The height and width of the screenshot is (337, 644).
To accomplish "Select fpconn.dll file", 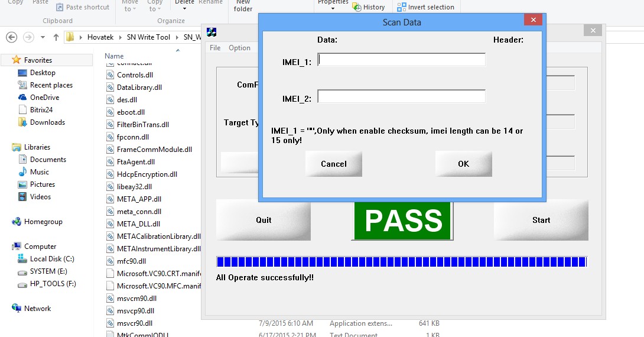I will pos(133,137).
